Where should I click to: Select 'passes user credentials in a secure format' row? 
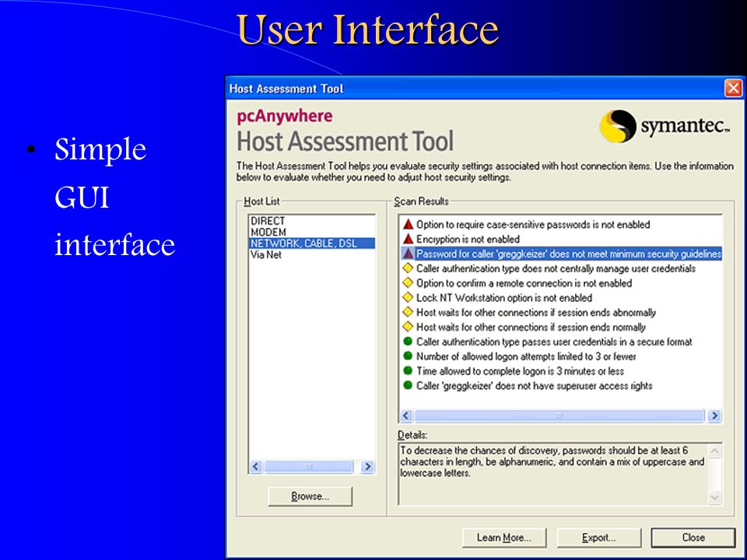click(554, 342)
